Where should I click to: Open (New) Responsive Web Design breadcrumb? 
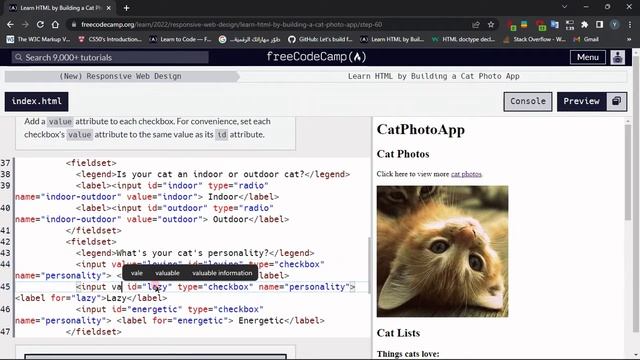point(120,76)
